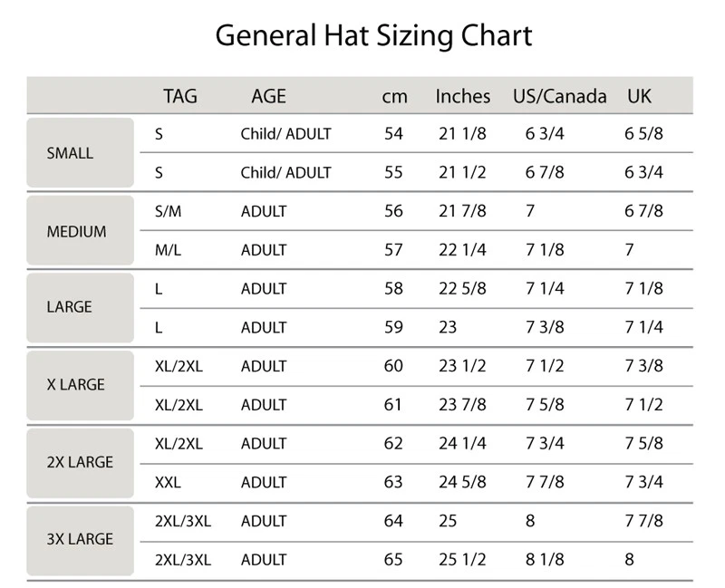Click the General Hat Sizing Chart title
725x588 pixels.
[373, 35]
